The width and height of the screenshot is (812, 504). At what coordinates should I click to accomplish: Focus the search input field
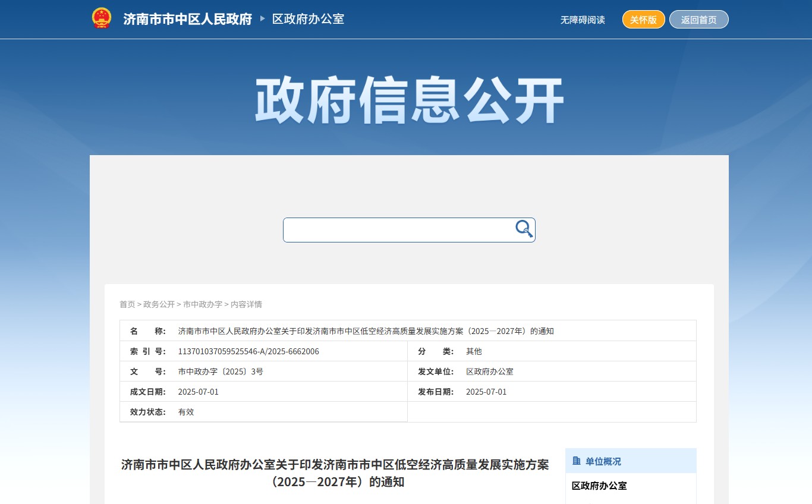[x=398, y=230]
